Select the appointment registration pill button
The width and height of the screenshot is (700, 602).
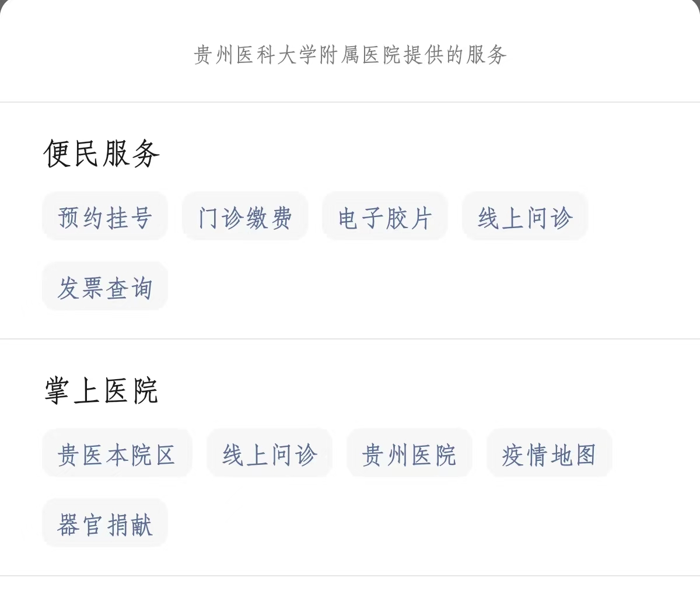click(x=105, y=216)
